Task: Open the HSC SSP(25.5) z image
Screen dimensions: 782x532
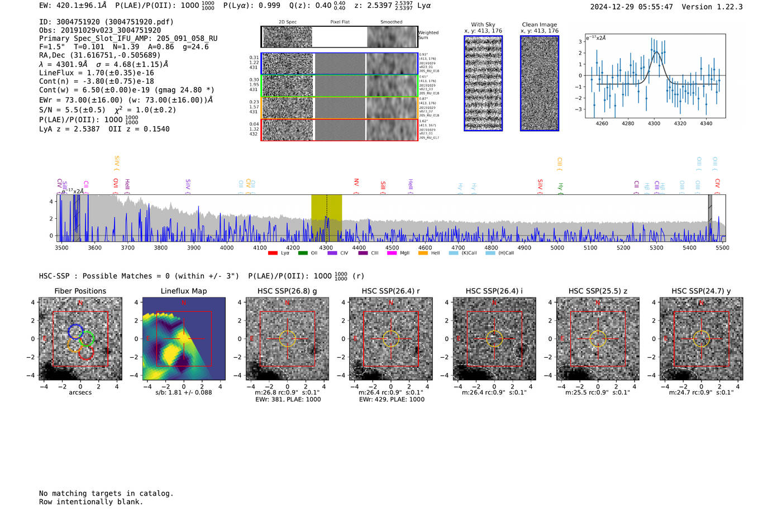Action: [598, 339]
